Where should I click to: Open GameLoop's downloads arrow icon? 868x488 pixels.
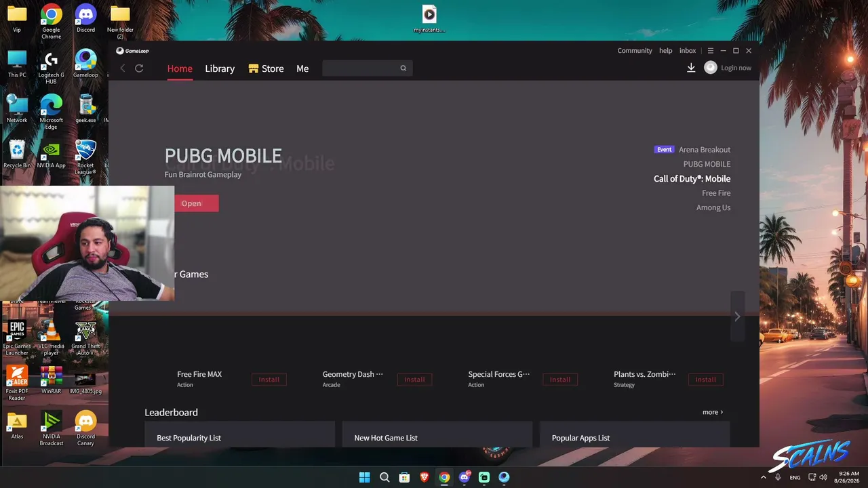click(x=691, y=68)
